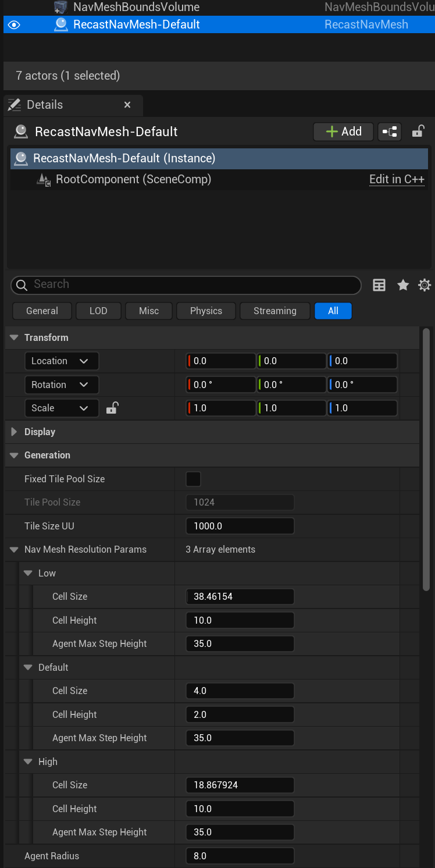435x868 pixels.
Task: Open the Rotation type dropdown
Action: click(61, 385)
